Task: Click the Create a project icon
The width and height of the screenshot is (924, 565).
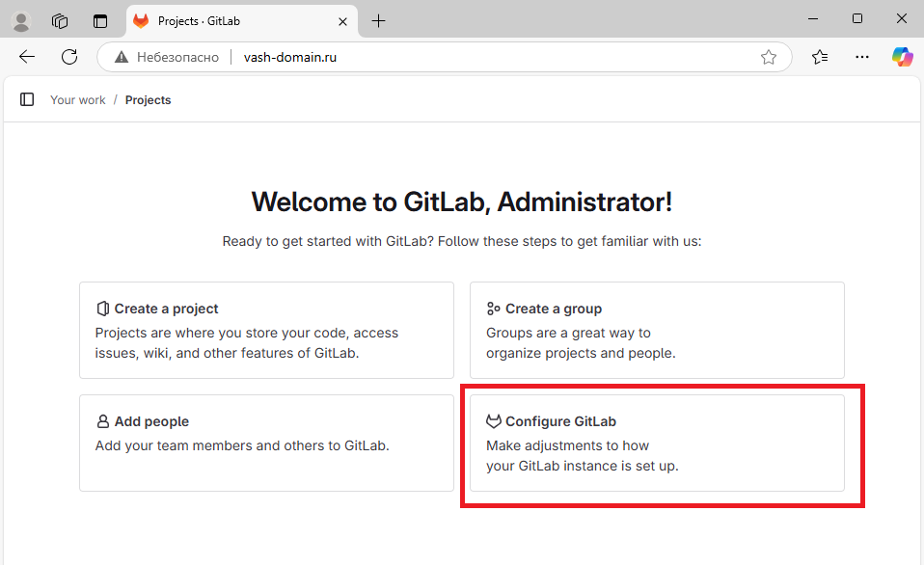Action: [102, 309]
